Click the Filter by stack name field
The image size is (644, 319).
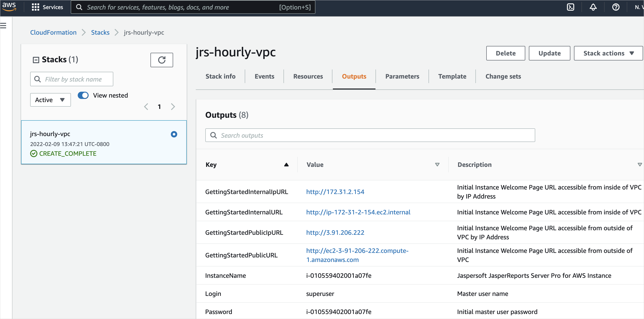tap(72, 79)
